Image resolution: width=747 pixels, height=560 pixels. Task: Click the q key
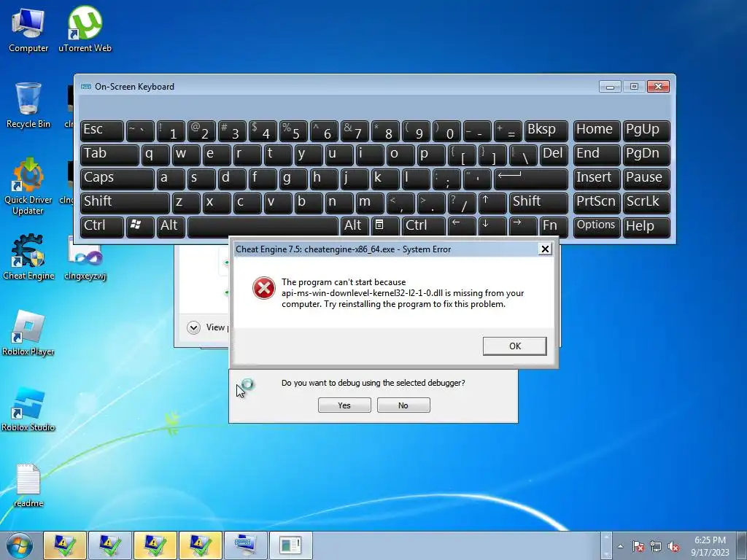tap(155, 155)
